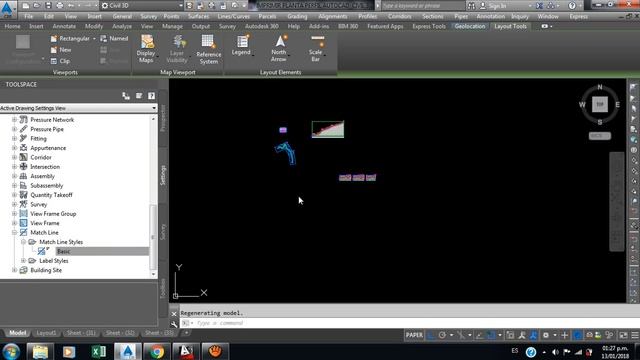The height and width of the screenshot is (360, 640).
Task: Click the Sign In icon in the title bar
Action: coord(483,6)
